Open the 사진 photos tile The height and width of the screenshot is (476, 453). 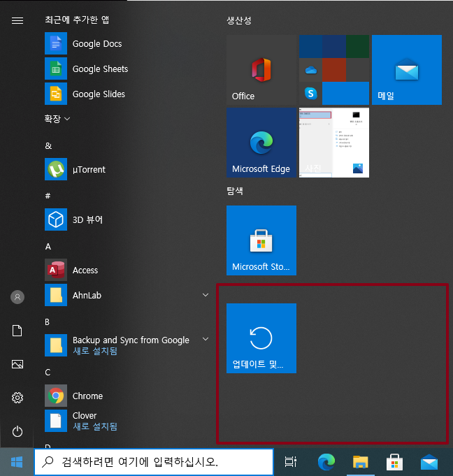tap(334, 143)
